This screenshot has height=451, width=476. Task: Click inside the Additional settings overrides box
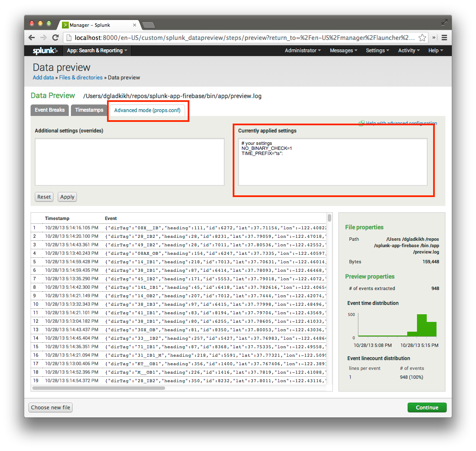point(130,162)
